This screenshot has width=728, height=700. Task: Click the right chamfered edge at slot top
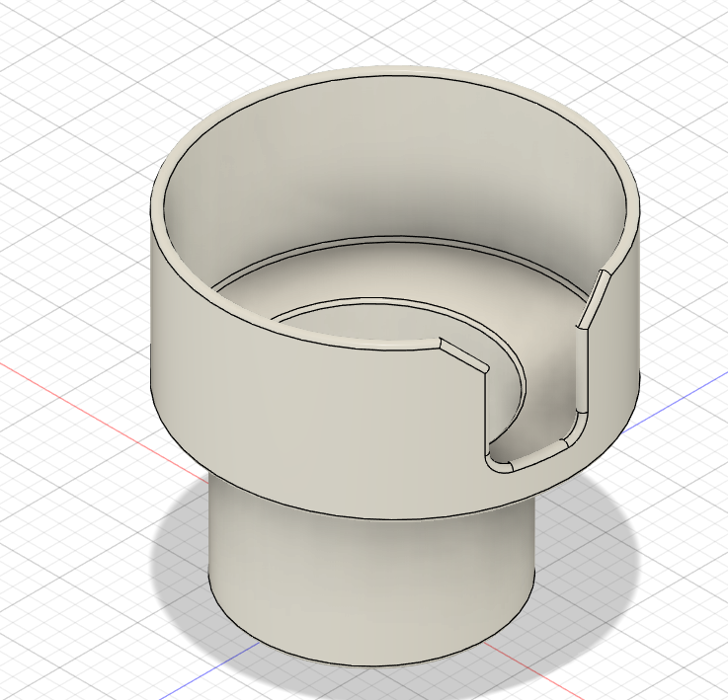click(593, 299)
